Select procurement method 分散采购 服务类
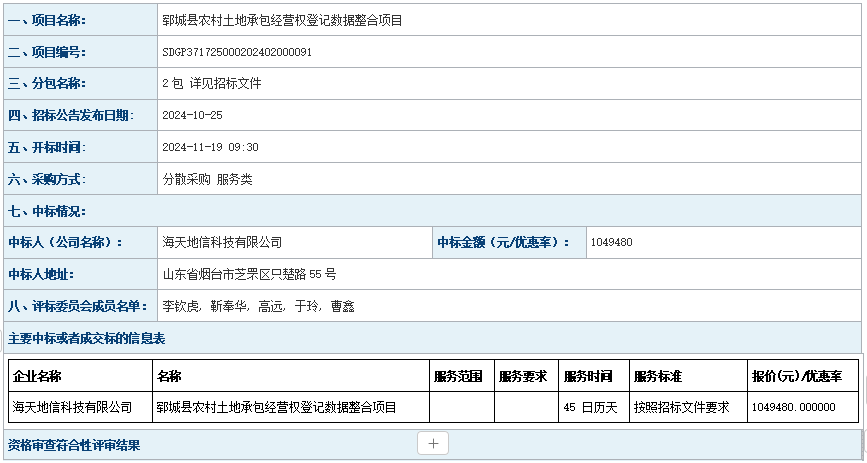Screen dimensions: 867x463 [207, 180]
